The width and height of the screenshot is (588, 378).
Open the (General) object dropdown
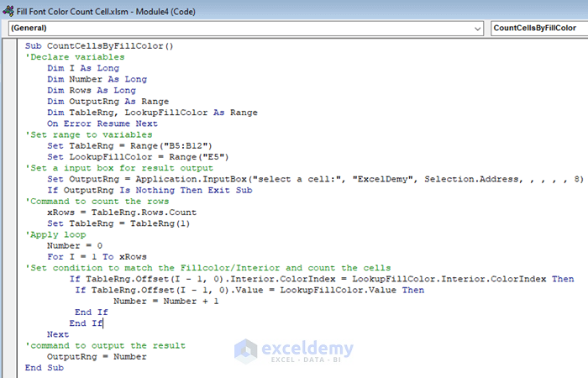tap(246, 28)
